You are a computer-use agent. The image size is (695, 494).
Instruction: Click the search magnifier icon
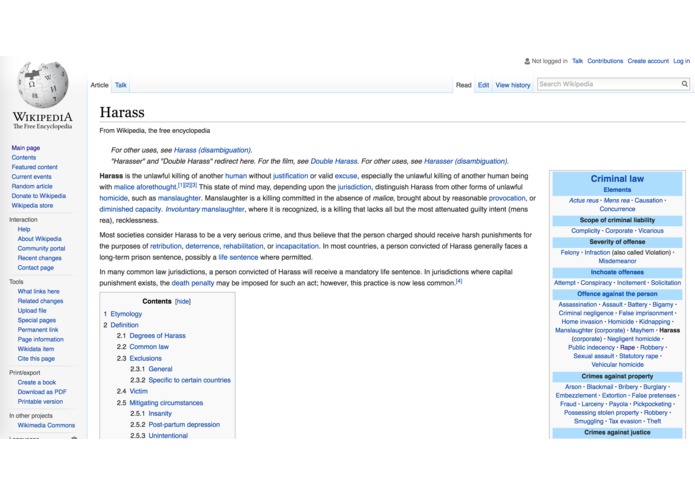pyautogui.click(x=684, y=84)
